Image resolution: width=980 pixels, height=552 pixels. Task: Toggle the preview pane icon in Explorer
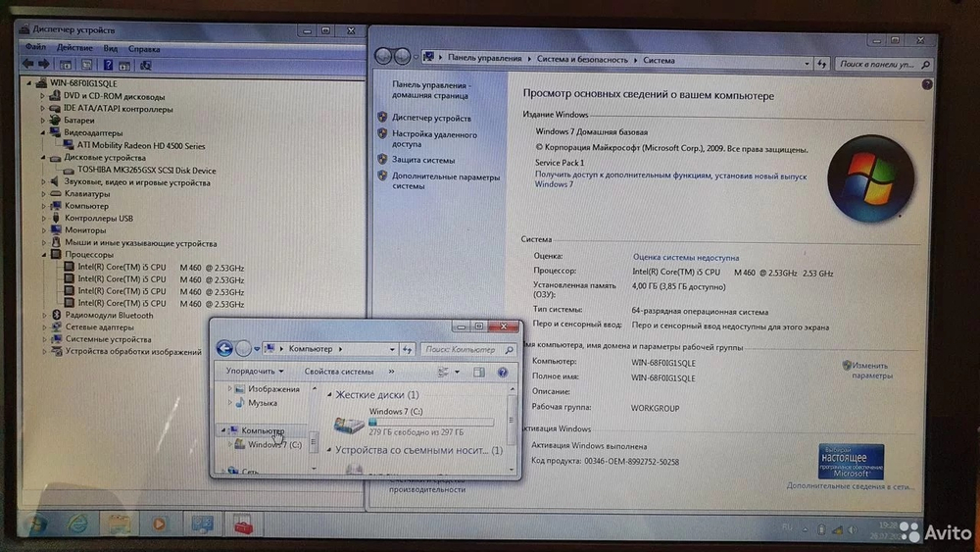pyautogui.click(x=479, y=372)
